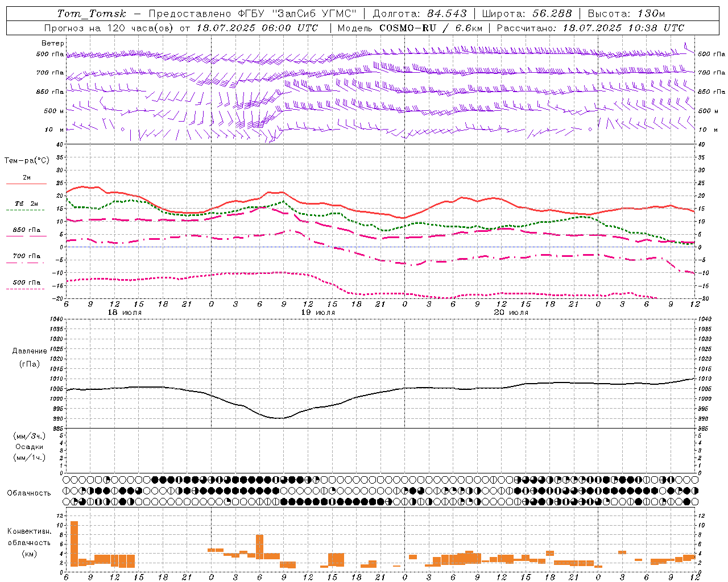Click the dotted line sample under 500 гПа legend
This screenshot has height=582, width=728.
click(26, 289)
